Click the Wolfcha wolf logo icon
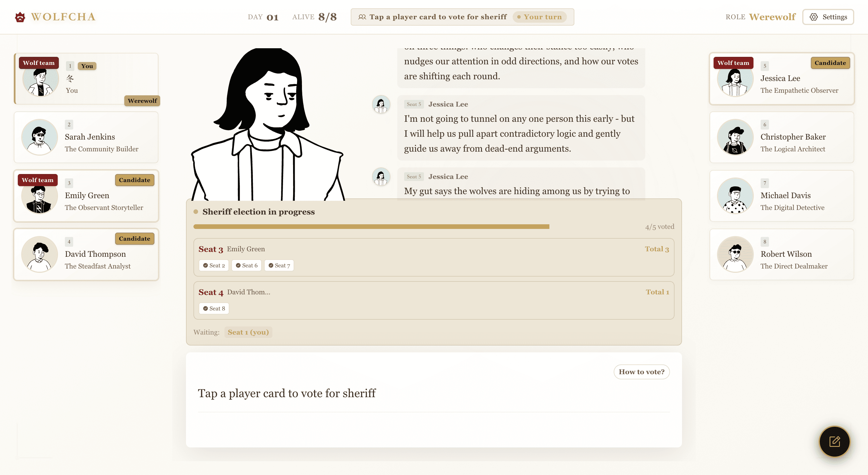The height and width of the screenshot is (475, 868). 20,17
